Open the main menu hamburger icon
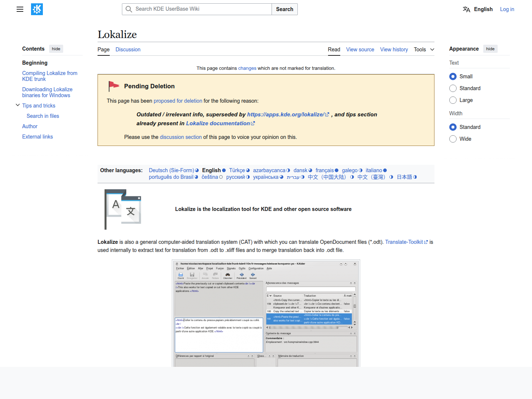Screen dimensions: 532x399 tap(20, 9)
